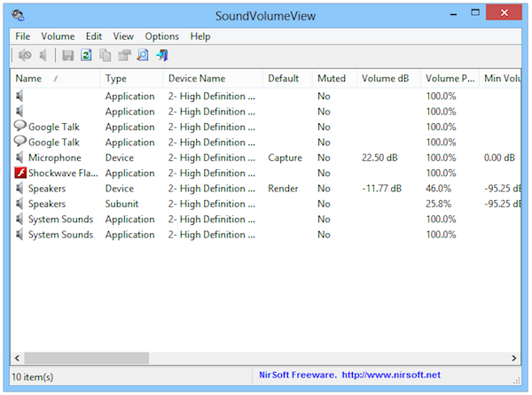Click the 10 item(s) status text

[33, 376]
